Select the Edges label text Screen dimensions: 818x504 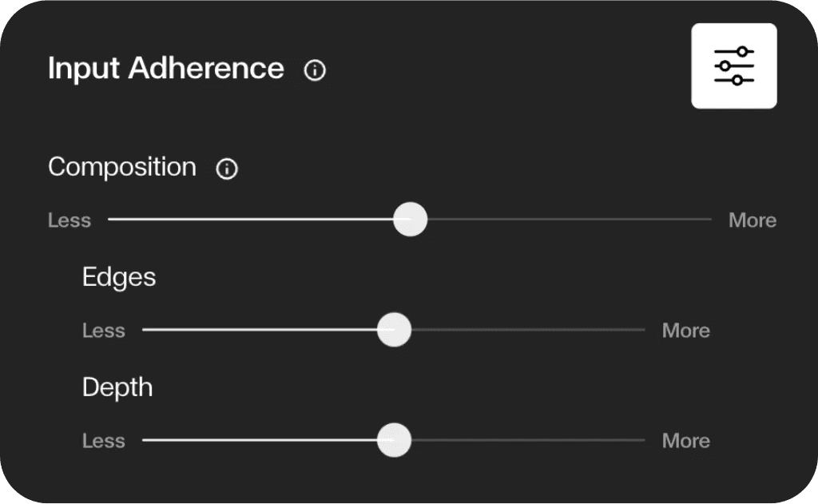[119, 278]
